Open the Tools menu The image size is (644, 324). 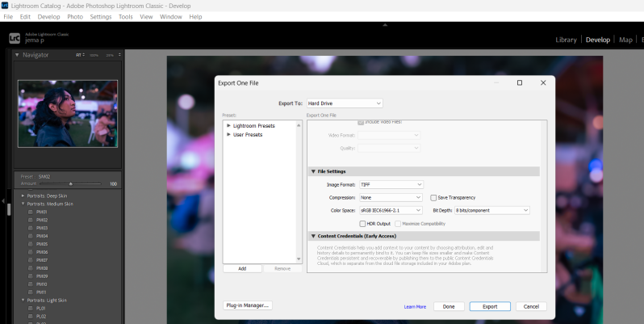tap(126, 17)
